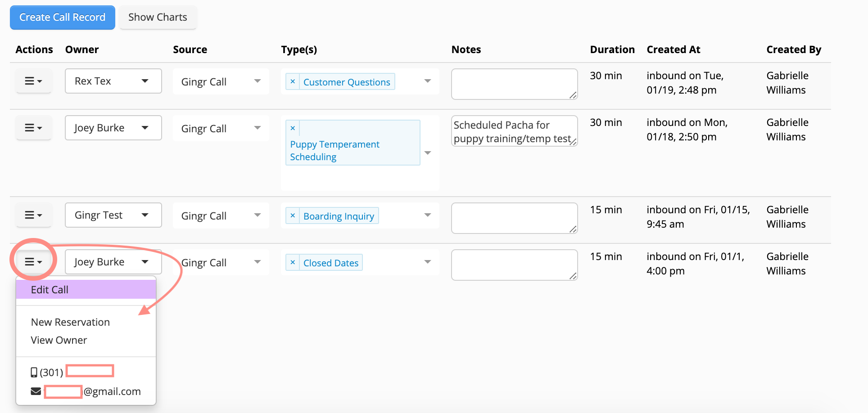
Task: Click notes field in Closed Dates row
Action: coord(515,265)
